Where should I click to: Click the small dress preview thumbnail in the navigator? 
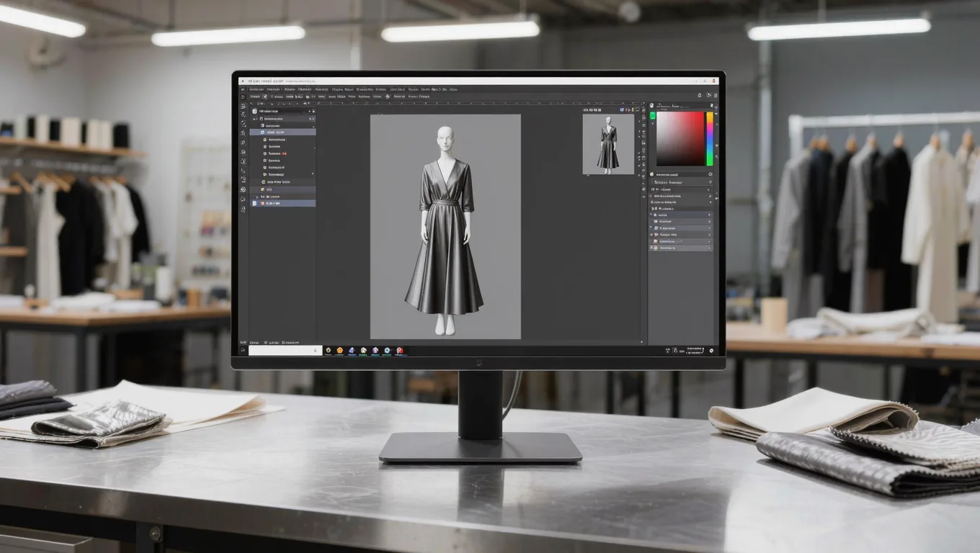point(608,143)
